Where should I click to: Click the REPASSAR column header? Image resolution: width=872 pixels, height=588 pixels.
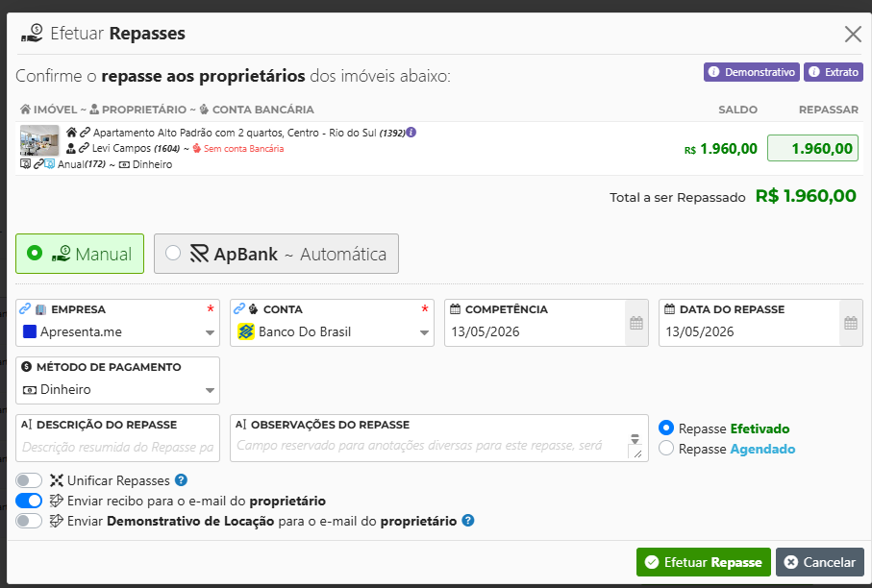click(828, 110)
